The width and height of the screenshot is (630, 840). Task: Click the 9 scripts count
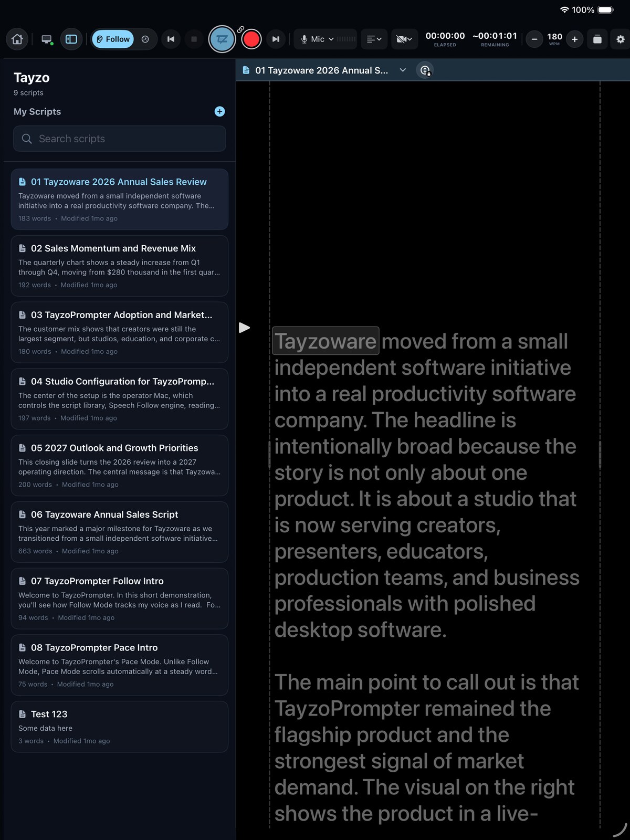(28, 93)
